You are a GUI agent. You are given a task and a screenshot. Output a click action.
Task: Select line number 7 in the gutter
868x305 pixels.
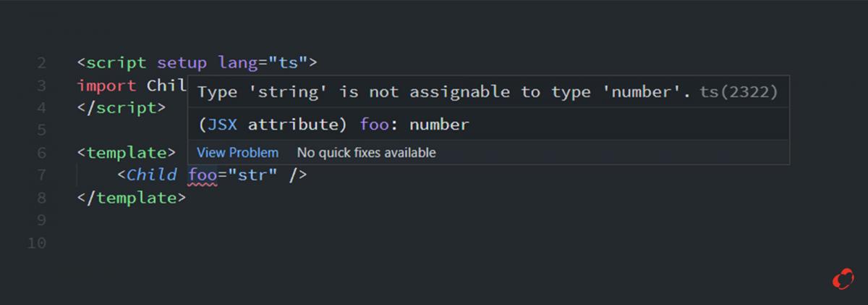tap(41, 175)
